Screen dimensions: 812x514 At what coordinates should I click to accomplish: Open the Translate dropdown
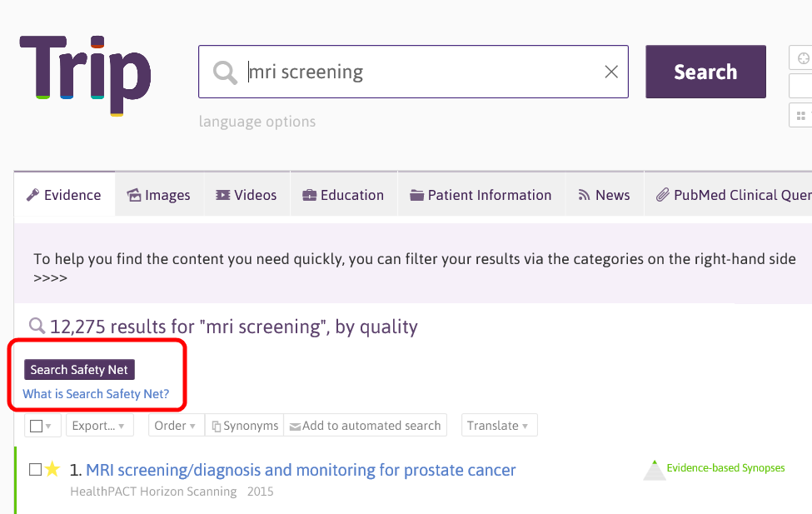click(498, 426)
